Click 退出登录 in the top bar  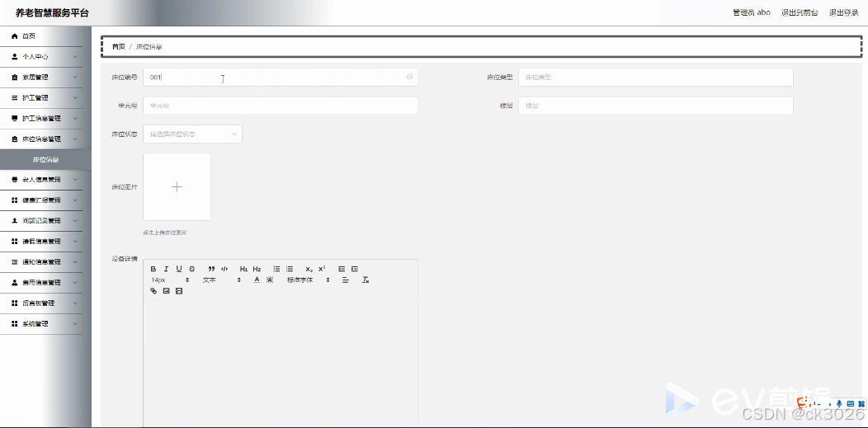[x=843, y=12]
